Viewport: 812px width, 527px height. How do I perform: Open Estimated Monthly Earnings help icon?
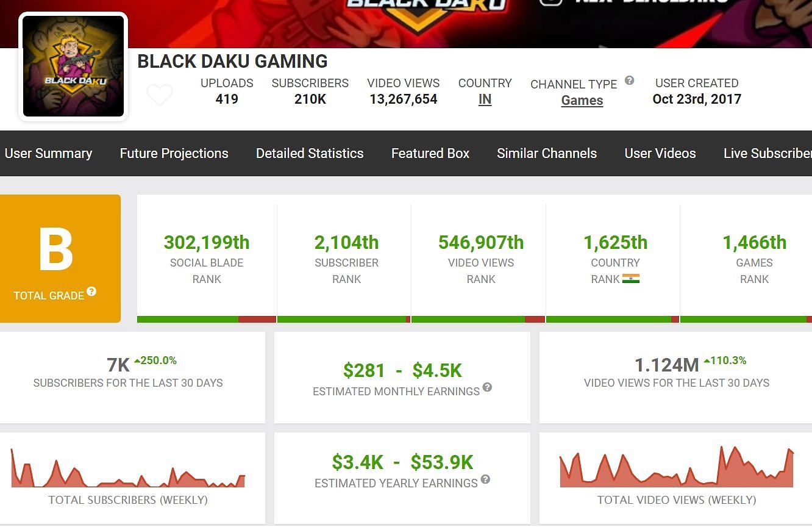click(487, 387)
